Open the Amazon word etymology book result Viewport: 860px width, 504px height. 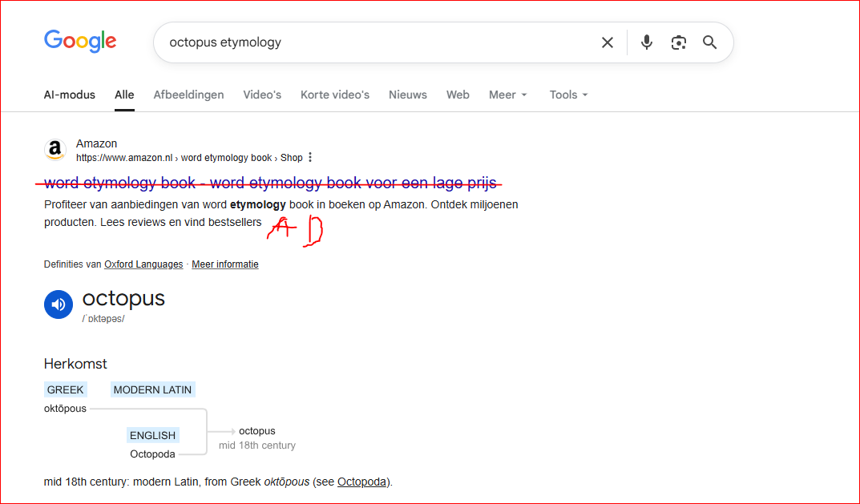[x=269, y=183]
